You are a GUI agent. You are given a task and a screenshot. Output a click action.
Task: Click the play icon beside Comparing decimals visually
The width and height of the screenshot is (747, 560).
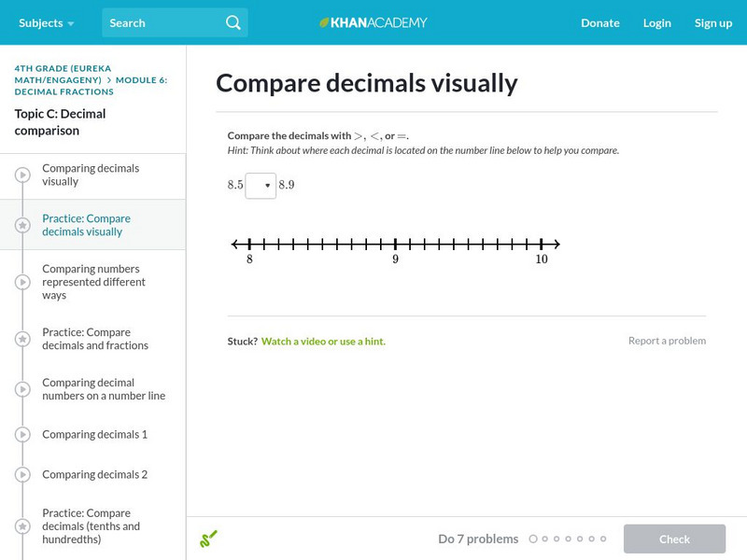22,175
